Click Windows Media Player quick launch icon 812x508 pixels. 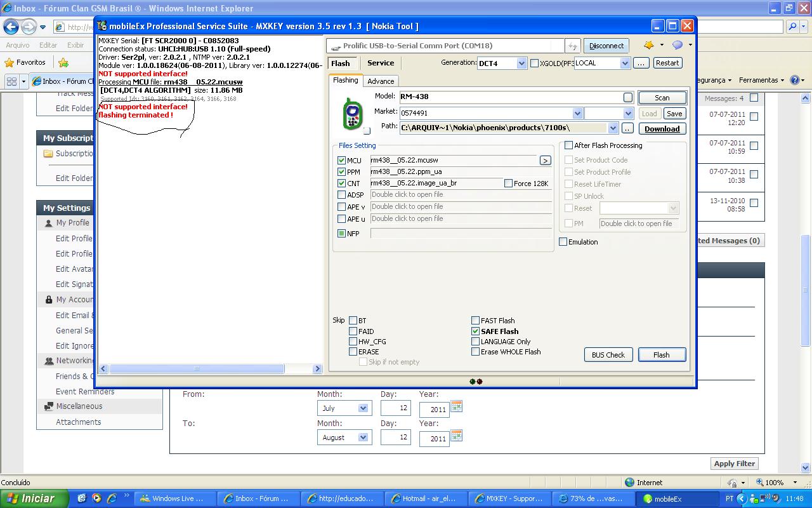96,498
